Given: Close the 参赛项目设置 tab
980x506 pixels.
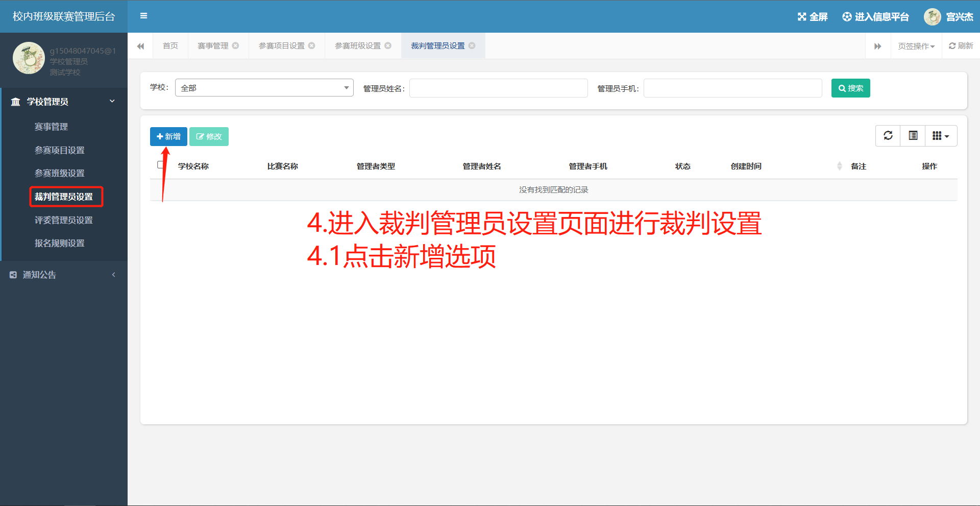Looking at the screenshot, I should click(312, 45).
